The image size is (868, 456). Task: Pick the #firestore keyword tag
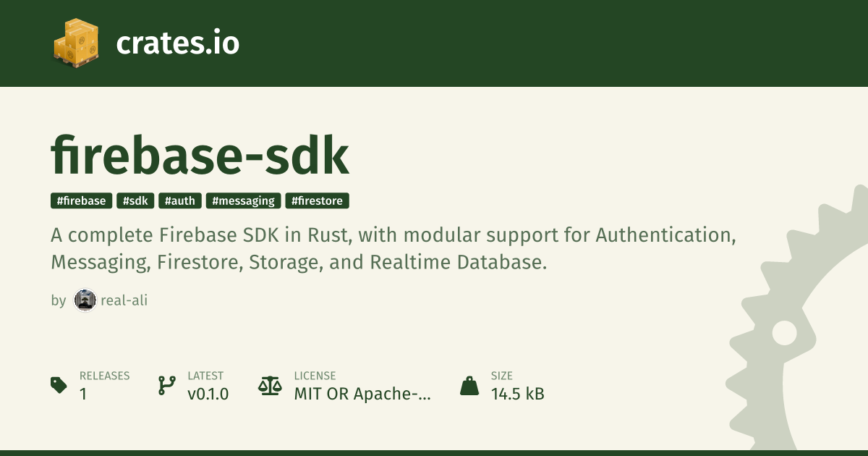(x=318, y=201)
